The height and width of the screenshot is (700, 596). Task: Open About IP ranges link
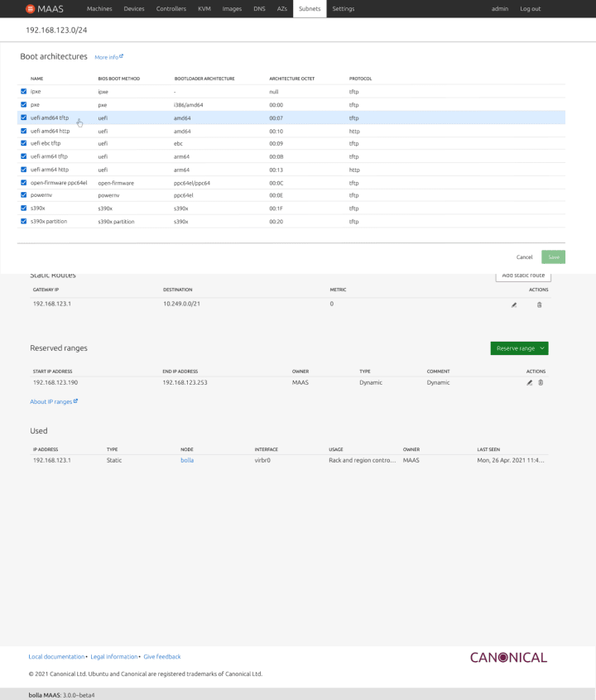[54, 402]
